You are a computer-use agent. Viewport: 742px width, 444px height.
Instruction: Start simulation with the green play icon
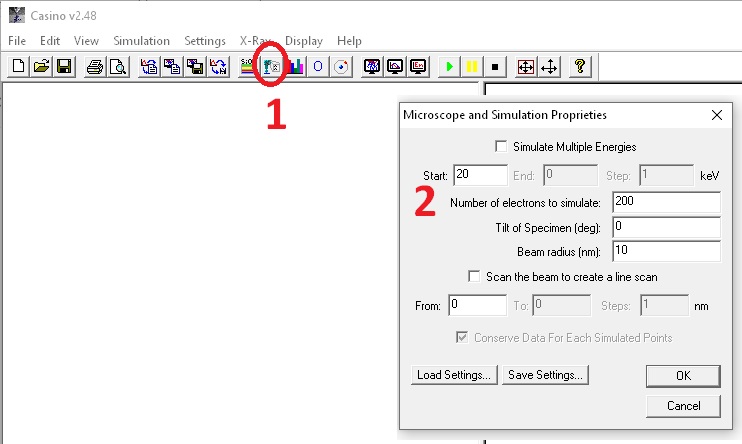[449, 66]
